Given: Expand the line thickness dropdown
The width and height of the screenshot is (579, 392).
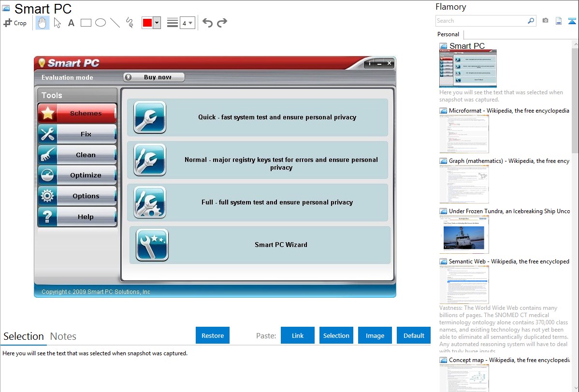Looking at the screenshot, I should [187, 23].
